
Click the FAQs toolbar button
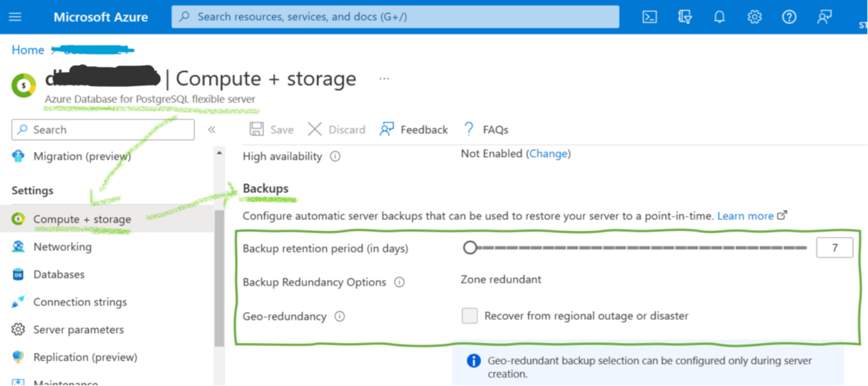pos(486,130)
